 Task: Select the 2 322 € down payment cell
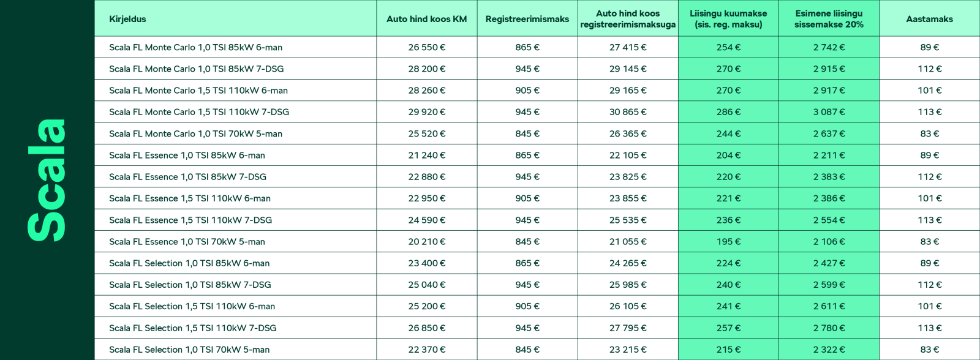[x=829, y=350]
